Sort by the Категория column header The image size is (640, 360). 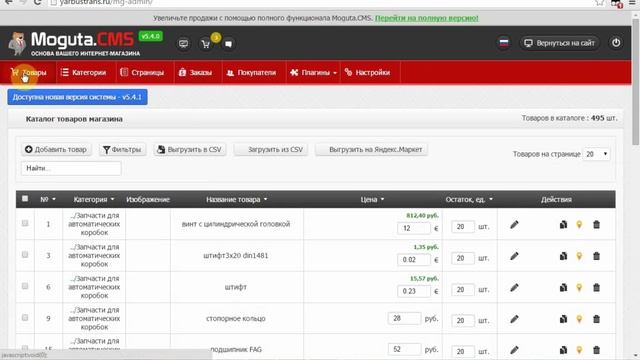[94, 200]
